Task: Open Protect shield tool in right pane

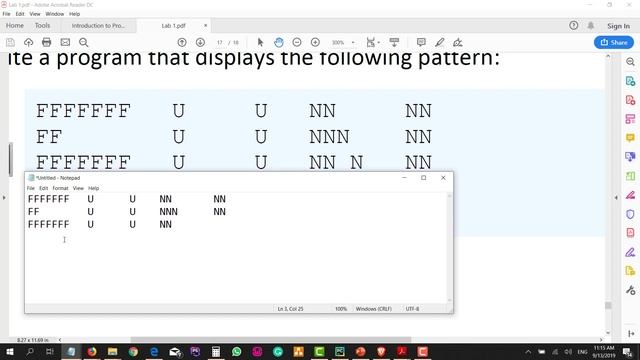Action: click(x=630, y=214)
